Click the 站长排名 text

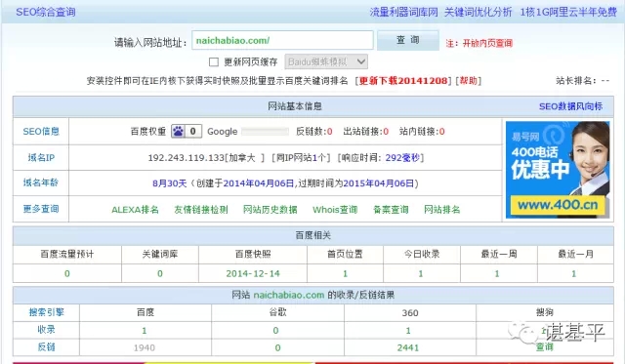pos(583,81)
